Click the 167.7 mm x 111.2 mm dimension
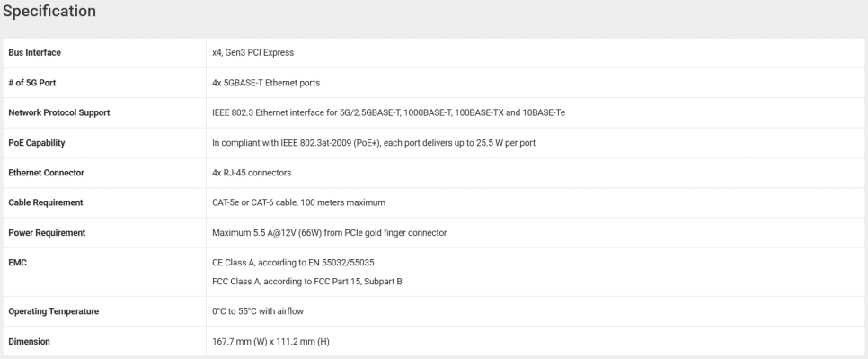The width and height of the screenshot is (868, 359). 270,341
